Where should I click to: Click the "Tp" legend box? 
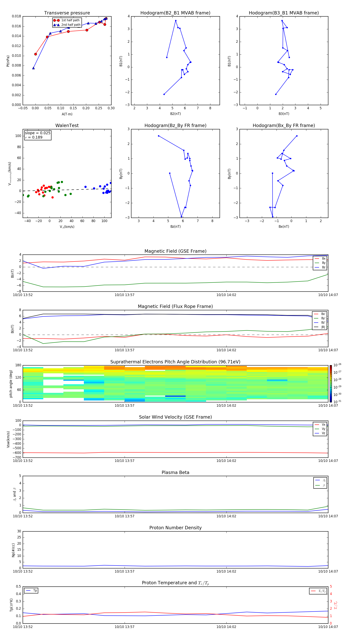pos(31,591)
